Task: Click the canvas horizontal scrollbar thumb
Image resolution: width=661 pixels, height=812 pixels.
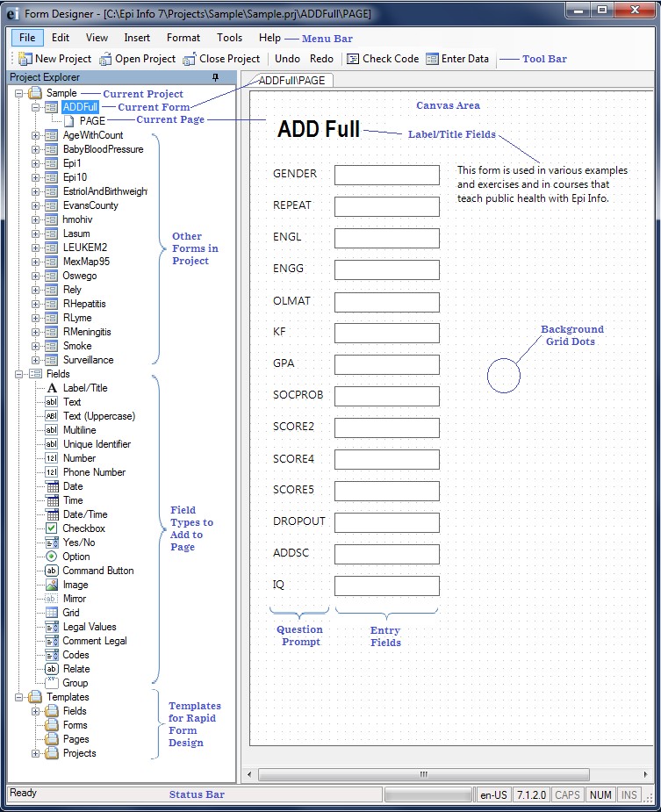Action: (425, 774)
